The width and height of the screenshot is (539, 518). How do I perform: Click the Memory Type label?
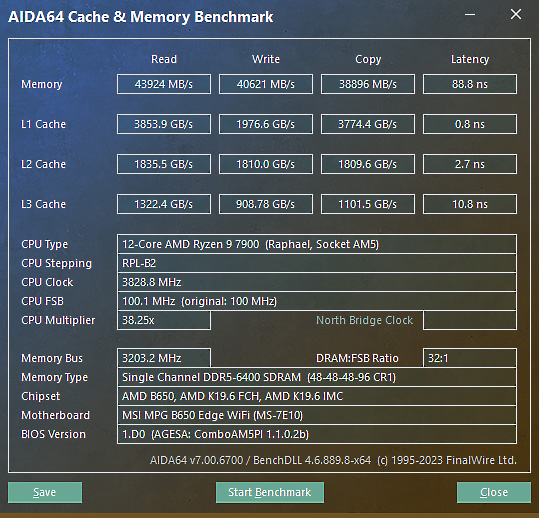pyautogui.click(x=54, y=377)
